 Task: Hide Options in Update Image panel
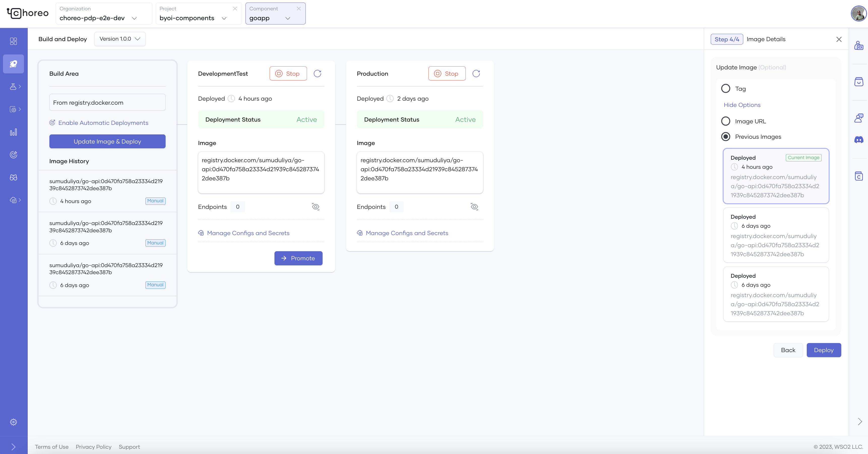(x=742, y=105)
